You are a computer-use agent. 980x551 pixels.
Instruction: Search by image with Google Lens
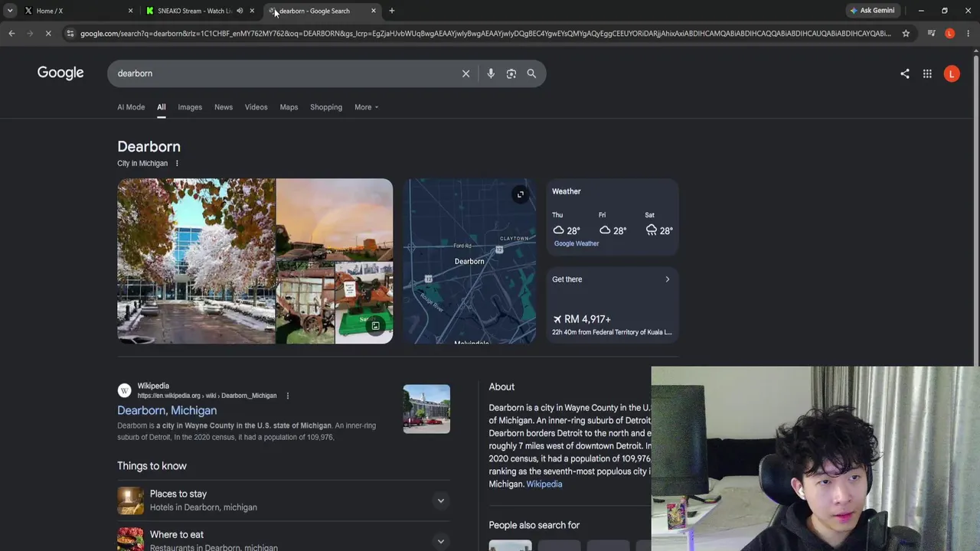511,73
